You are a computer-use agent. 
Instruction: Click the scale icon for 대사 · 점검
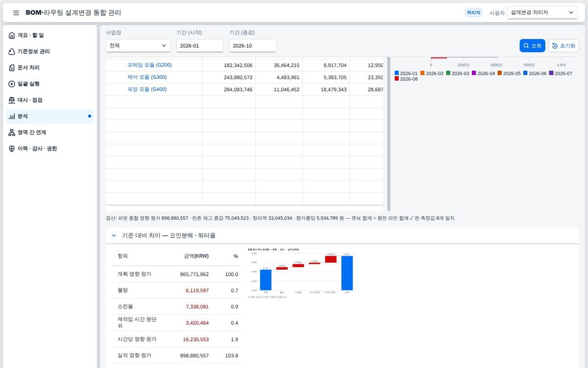coord(12,100)
